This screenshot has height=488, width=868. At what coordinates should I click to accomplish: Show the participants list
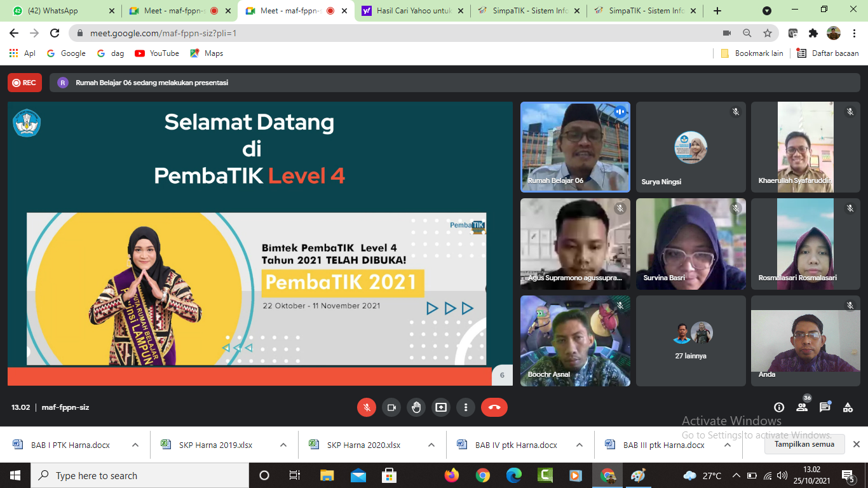pyautogui.click(x=802, y=407)
